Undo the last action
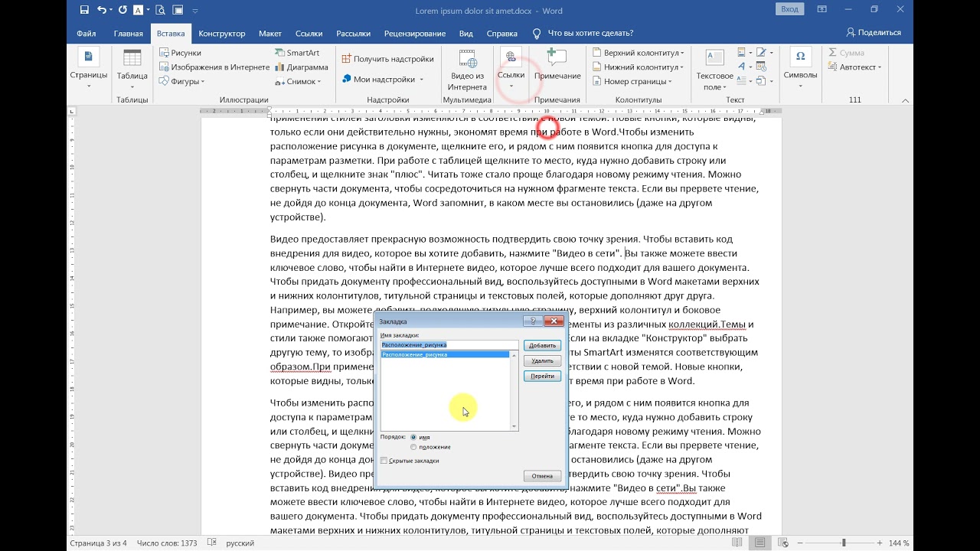980x551 pixels. (x=102, y=11)
